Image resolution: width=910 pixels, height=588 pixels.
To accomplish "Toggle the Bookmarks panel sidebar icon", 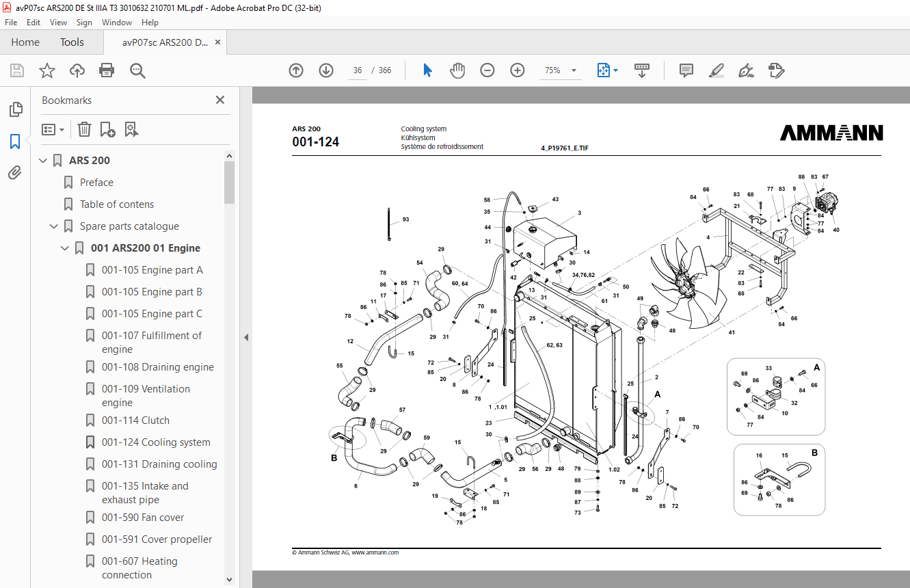I will tap(15, 142).
